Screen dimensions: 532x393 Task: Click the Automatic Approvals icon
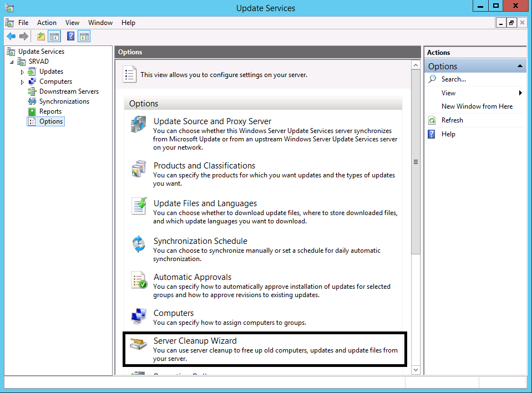[139, 280]
